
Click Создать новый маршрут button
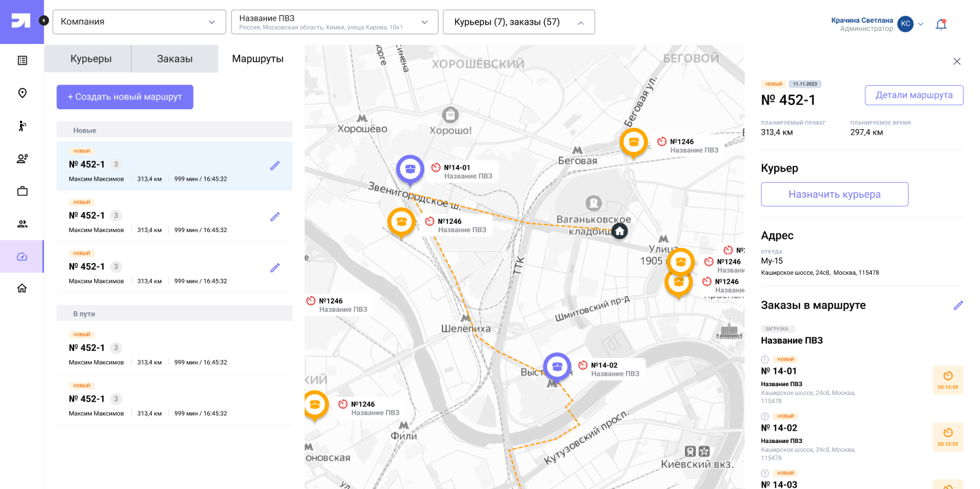[x=125, y=97]
